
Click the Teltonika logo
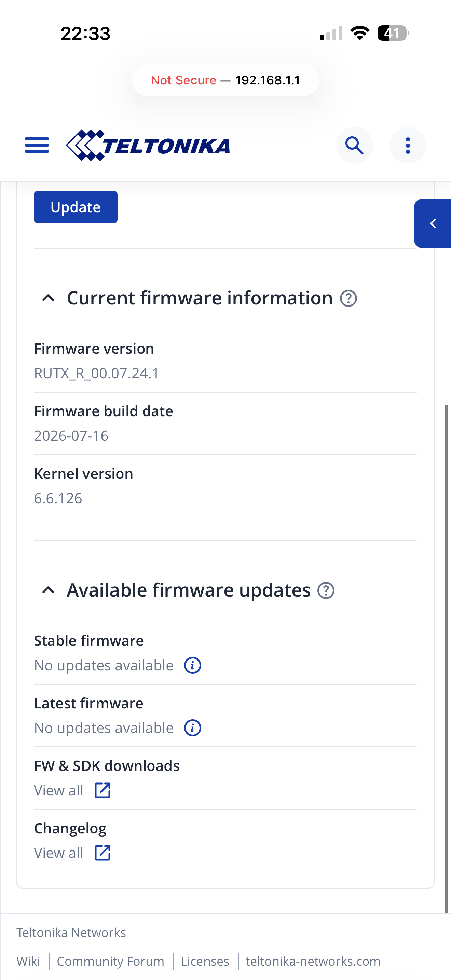click(148, 145)
